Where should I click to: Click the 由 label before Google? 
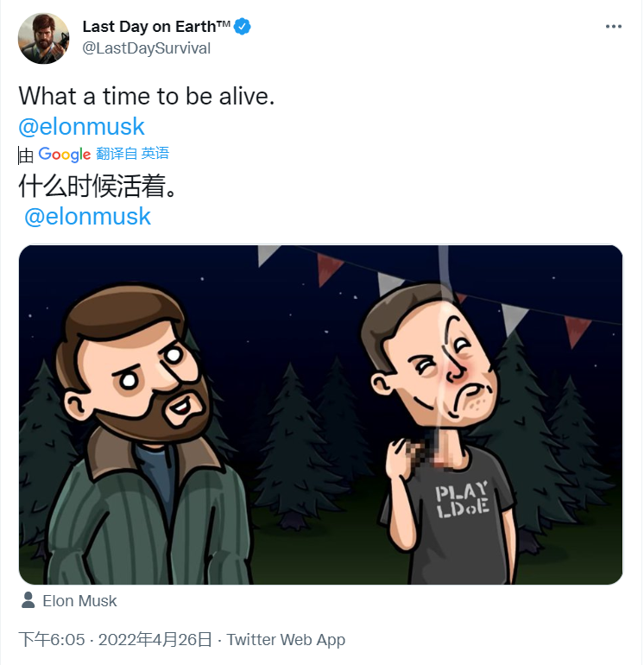[x=25, y=155]
